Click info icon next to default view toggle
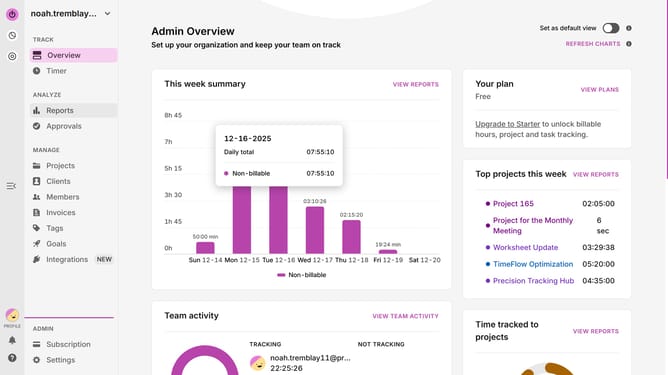Image resolution: width=668 pixels, height=375 pixels. coord(629,28)
